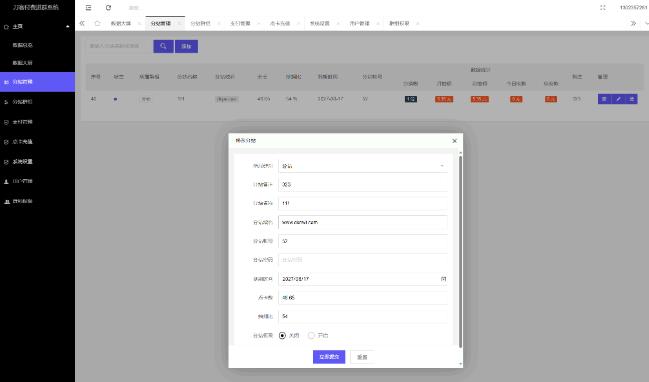Toggle fullscreen using the top-right expand icon
This screenshot has width=649, height=382.
pyautogui.click(x=603, y=7)
